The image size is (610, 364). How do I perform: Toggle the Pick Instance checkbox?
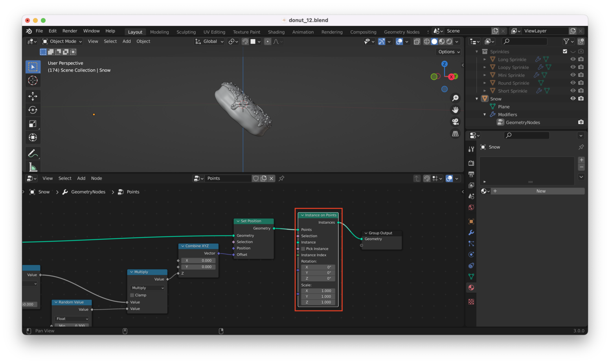pyautogui.click(x=303, y=249)
